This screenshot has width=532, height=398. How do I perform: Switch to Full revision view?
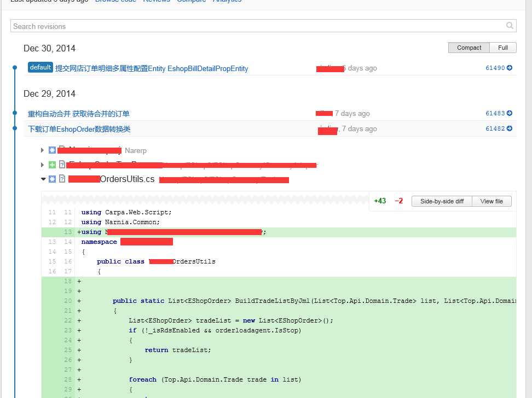pos(503,48)
